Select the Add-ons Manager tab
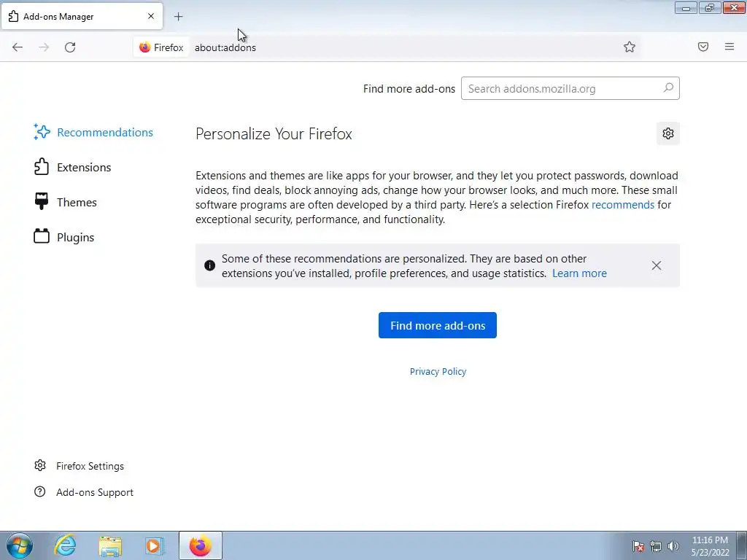This screenshot has width=747, height=560. (x=82, y=16)
